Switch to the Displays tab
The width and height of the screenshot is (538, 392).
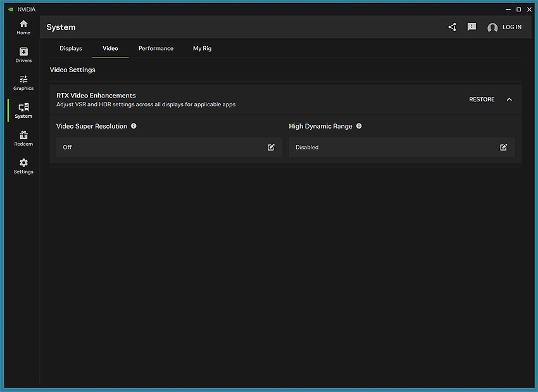click(71, 48)
